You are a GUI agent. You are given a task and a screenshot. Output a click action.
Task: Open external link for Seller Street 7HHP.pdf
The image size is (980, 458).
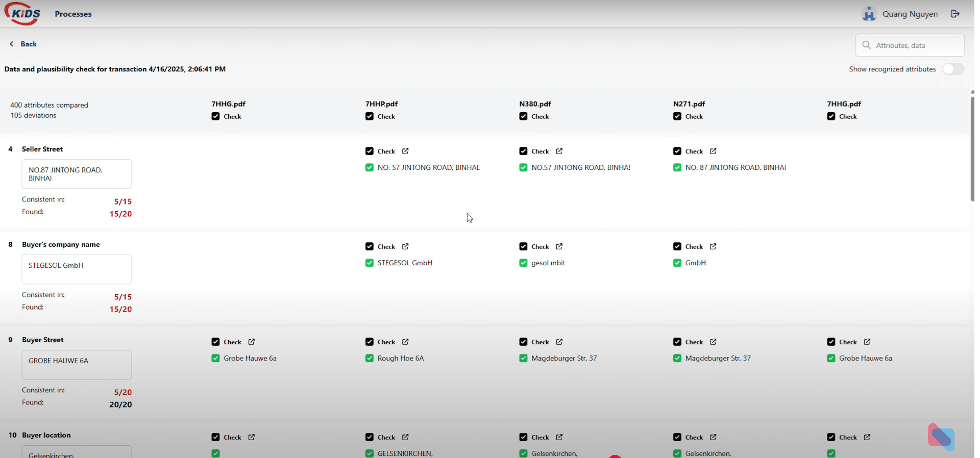pyautogui.click(x=405, y=151)
